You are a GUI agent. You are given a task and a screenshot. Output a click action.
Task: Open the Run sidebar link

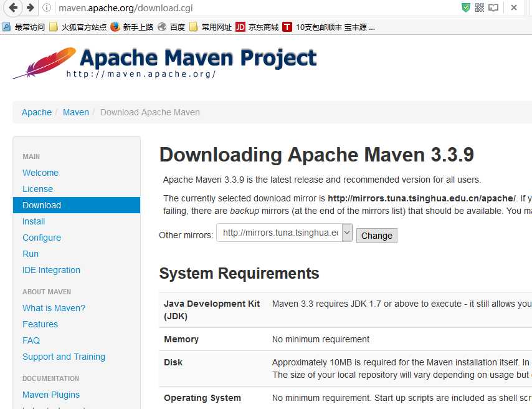(x=31, y=254)
